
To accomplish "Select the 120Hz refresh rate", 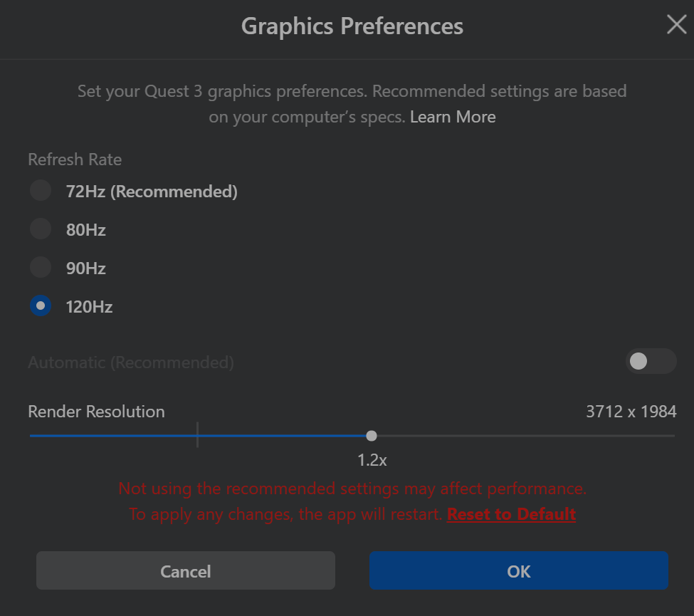I will coord(41,306).
